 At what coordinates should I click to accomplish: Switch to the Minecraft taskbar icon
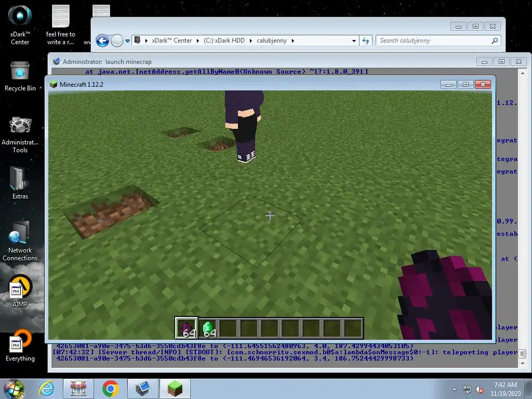pyautogui.click(x=175, y=389)
